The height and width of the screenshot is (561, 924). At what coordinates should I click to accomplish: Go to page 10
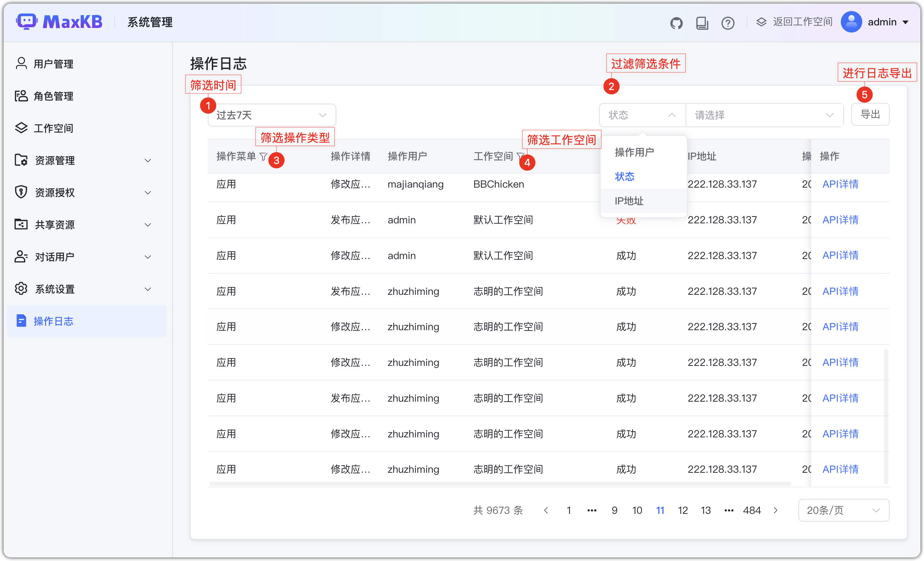pyautogui.click(x=637, y=510)
